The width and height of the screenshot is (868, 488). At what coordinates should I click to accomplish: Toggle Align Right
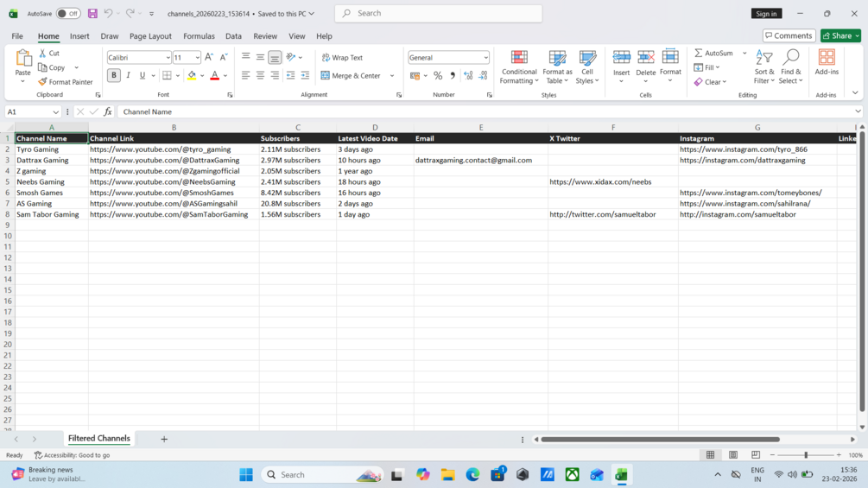click(275, 76)
